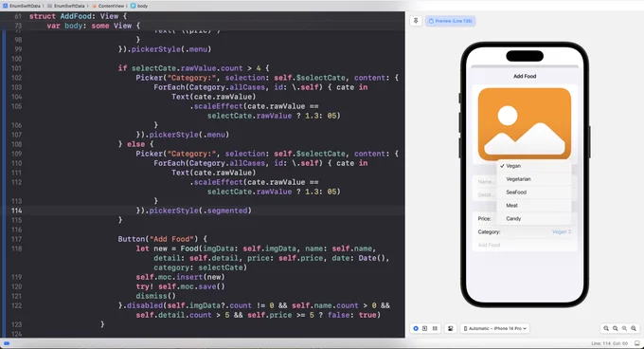
Task: Zoom preview to fit
Action: pyautogui.click(x=624, y=328)
